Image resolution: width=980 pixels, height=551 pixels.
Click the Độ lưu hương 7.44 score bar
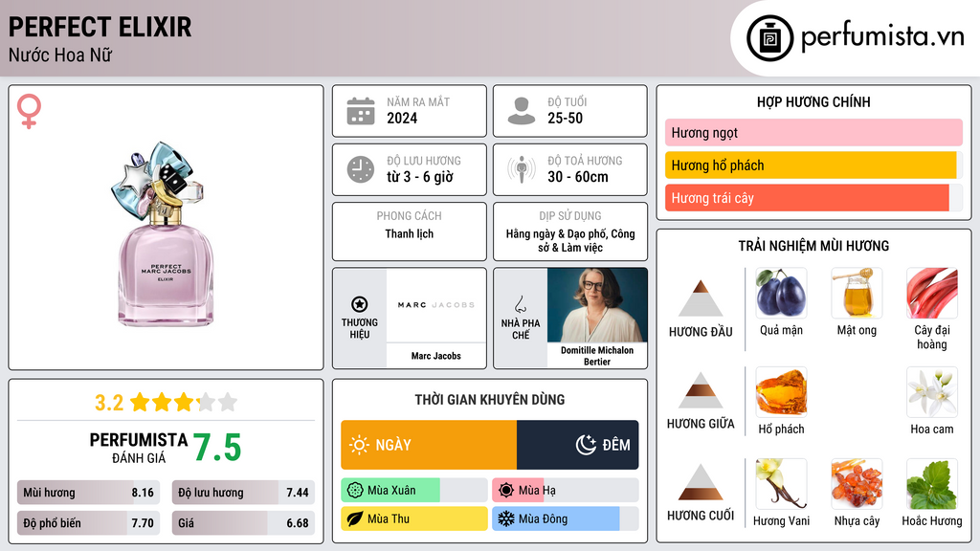pos(243,493)
